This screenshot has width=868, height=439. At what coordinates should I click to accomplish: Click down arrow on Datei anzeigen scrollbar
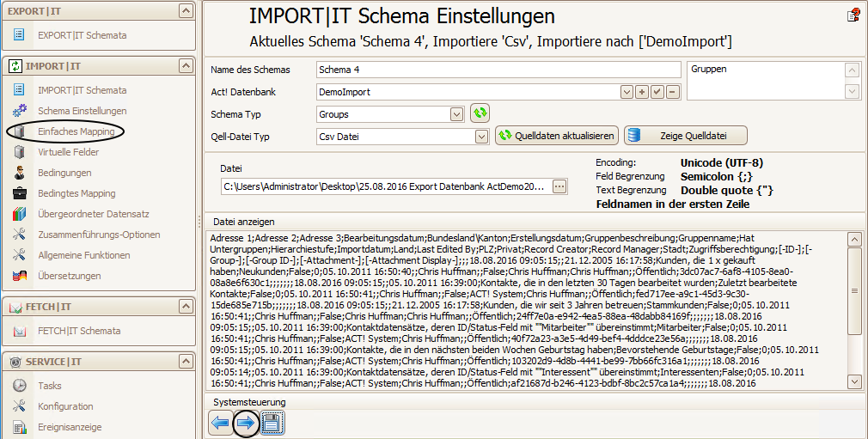coord(855,381)
